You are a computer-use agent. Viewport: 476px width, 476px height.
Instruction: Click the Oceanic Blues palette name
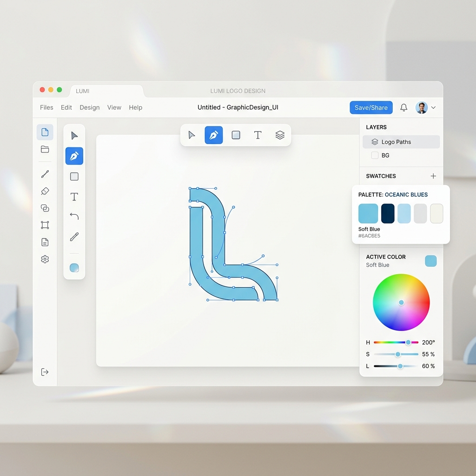click(x=406, y=195)
